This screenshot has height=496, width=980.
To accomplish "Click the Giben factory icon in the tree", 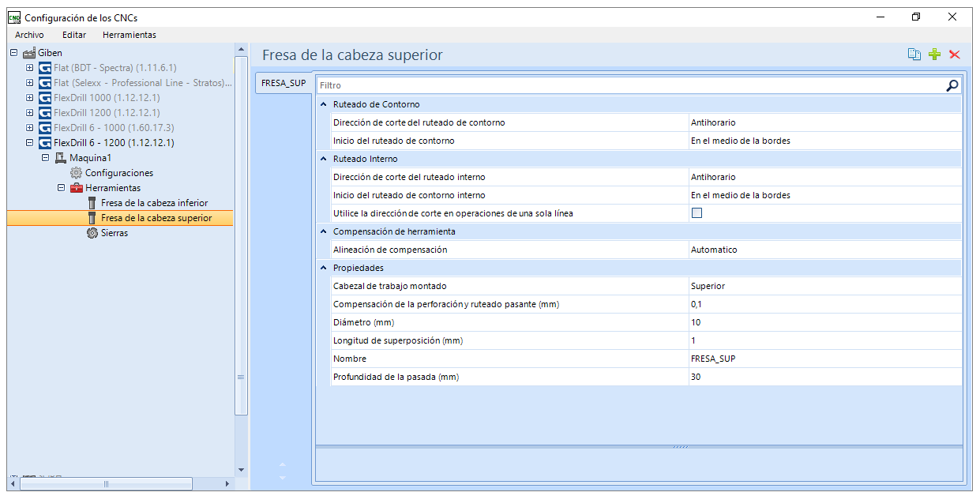I will coord(30,53).
